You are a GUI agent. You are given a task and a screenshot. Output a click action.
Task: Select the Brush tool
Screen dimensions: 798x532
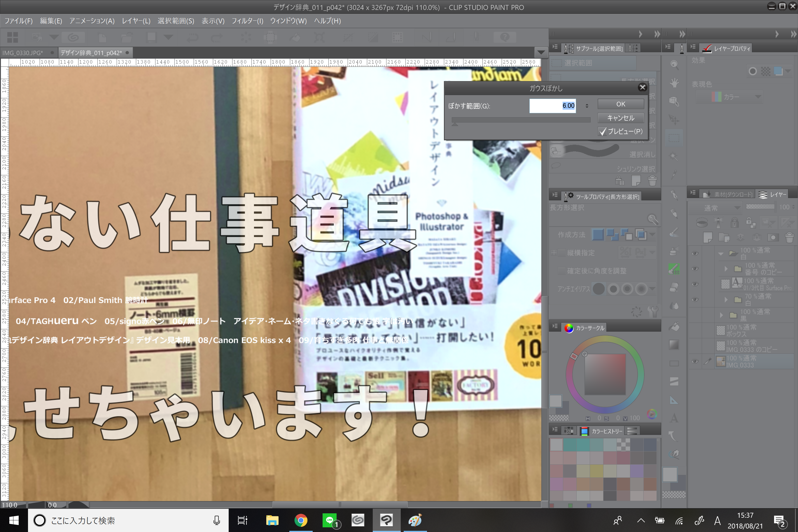674,232
